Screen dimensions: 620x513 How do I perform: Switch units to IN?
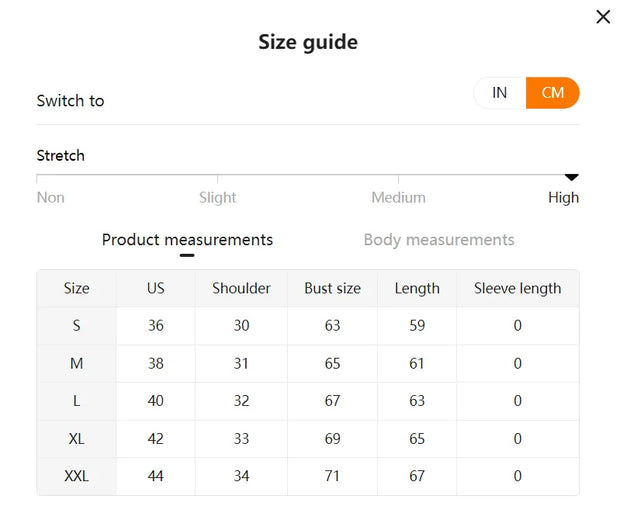[x=500, y=93]
